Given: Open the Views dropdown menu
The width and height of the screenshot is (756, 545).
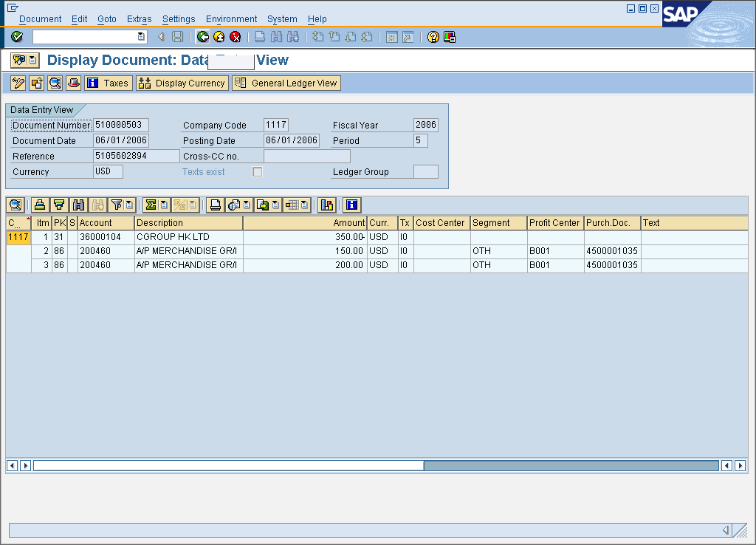Looking at the screenshot, I should (x=247, y=205).
